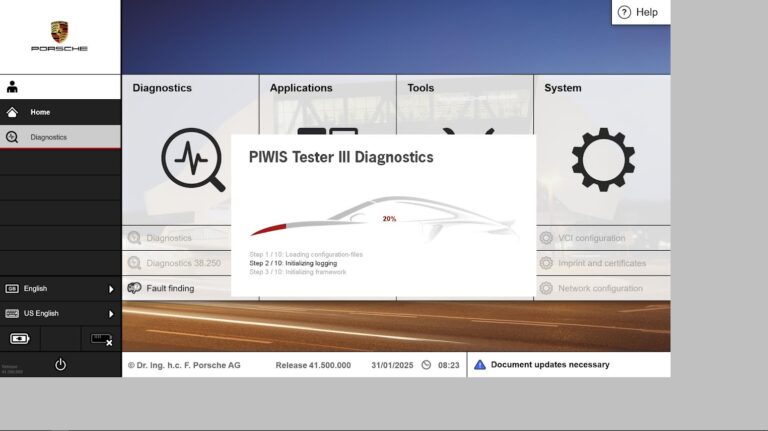Open Network configuration
This screenshot has height=431, width=768.
point(600,288)
